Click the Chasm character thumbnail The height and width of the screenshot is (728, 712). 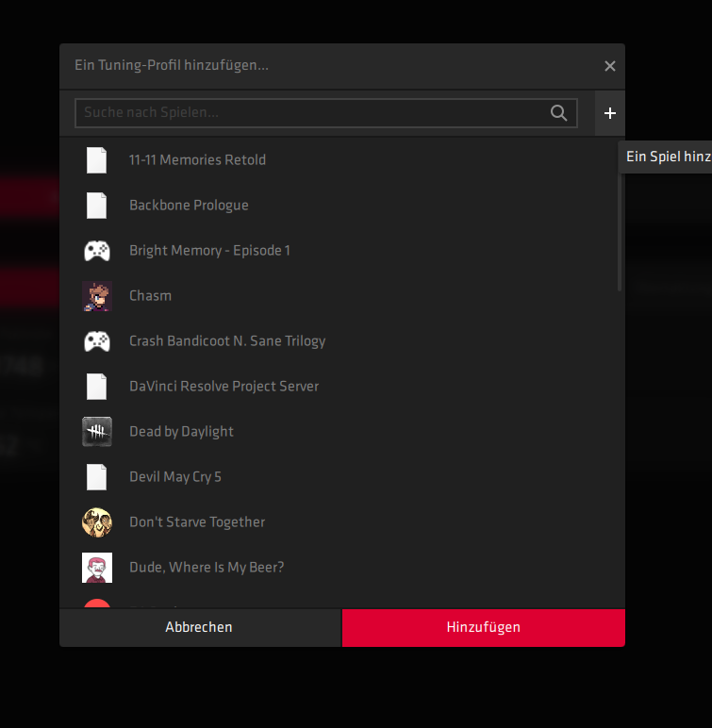click(97, 296)
